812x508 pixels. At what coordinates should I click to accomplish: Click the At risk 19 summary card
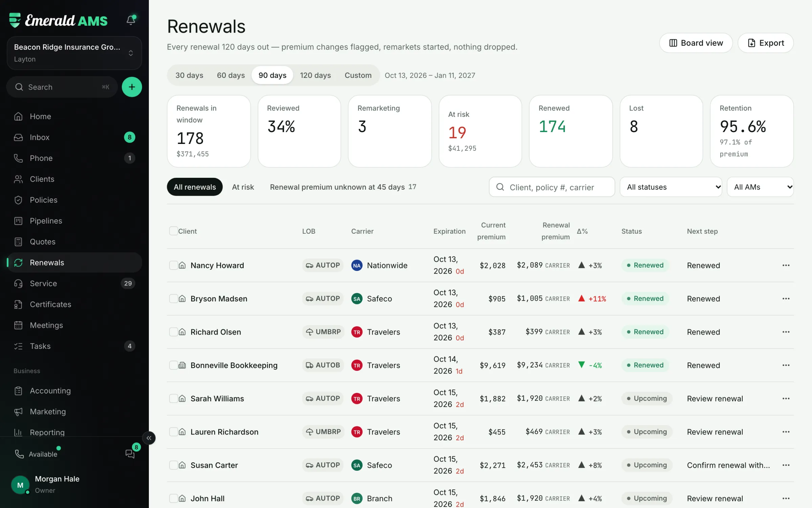480,131
